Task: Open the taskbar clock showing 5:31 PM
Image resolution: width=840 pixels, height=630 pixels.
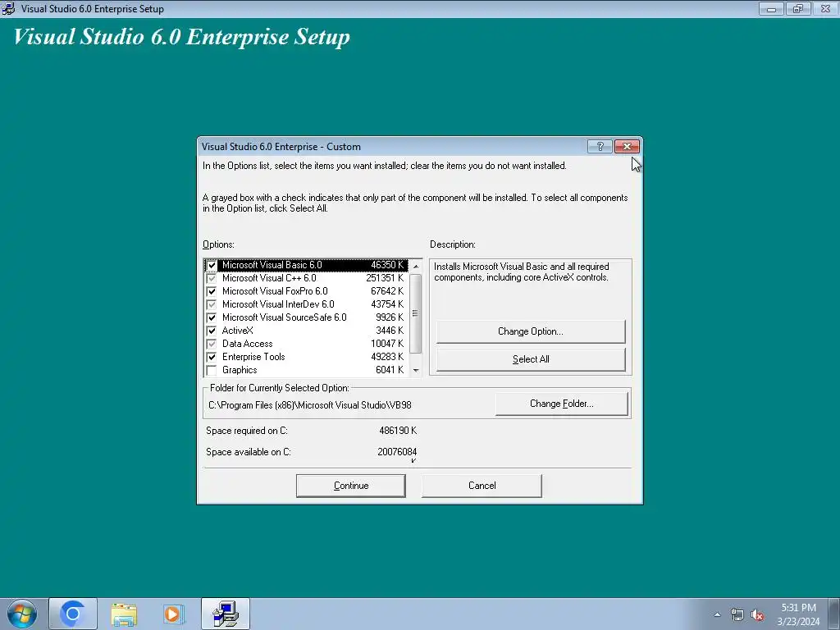Action: pos(798,614)
